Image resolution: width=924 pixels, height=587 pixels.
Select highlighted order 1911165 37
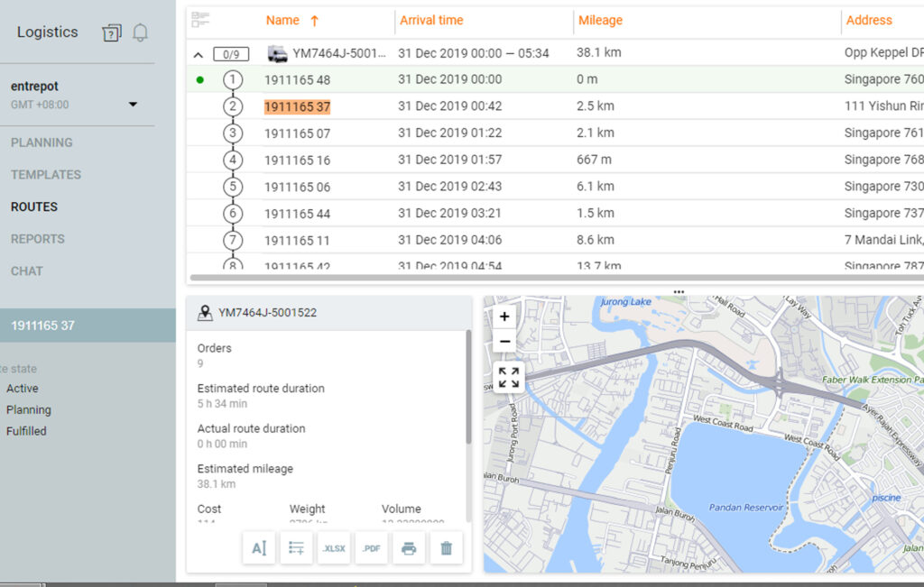297,106
